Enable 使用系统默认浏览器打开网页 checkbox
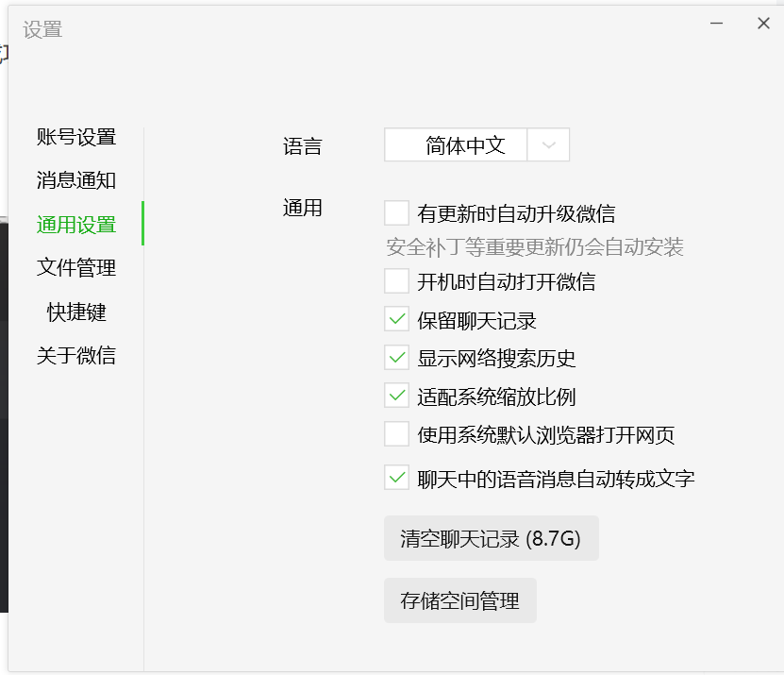The image size is (784, 675). (396, 434)
